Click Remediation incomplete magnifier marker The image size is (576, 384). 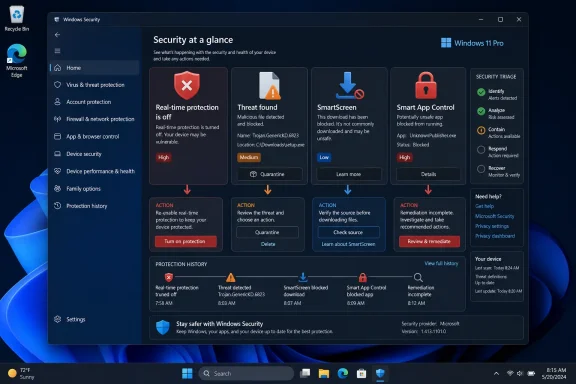tap(418, 277)
